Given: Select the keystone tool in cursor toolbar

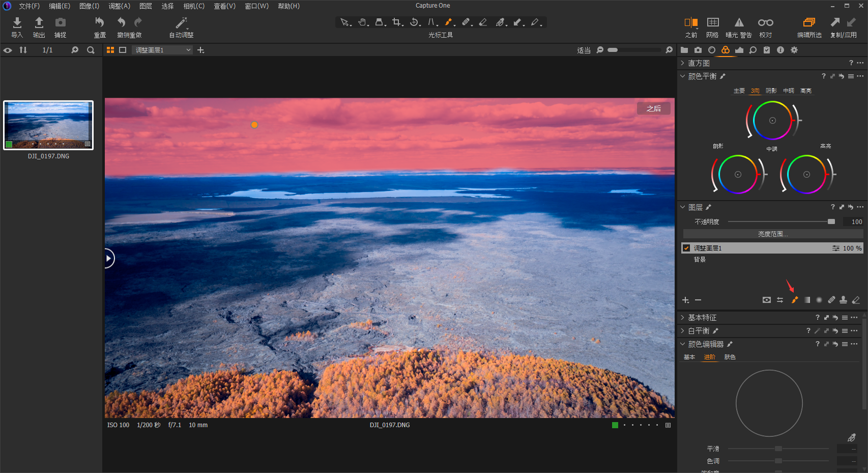Looking at the screenshot, I should (x=431, y=22).
